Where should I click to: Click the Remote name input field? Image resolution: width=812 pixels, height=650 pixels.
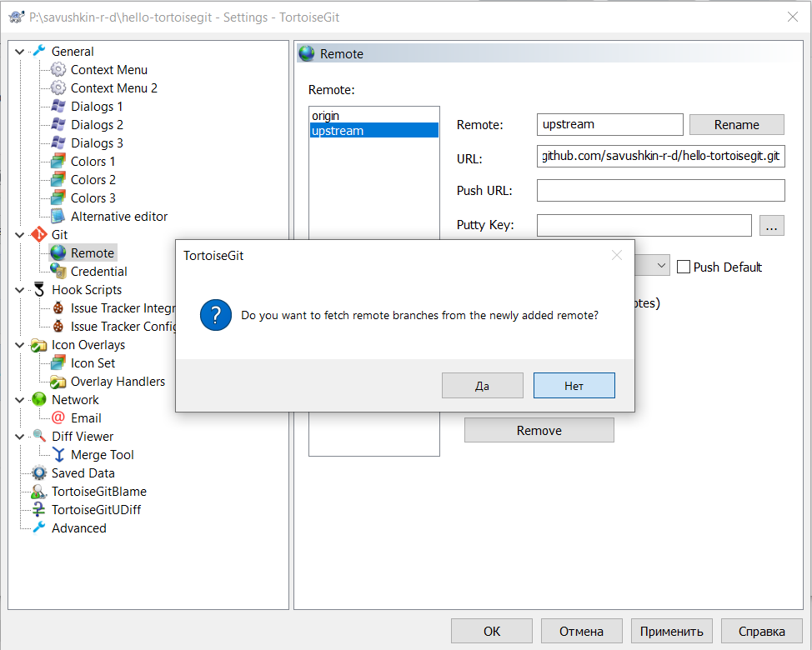pyautogui.click(x=609, y=124)
